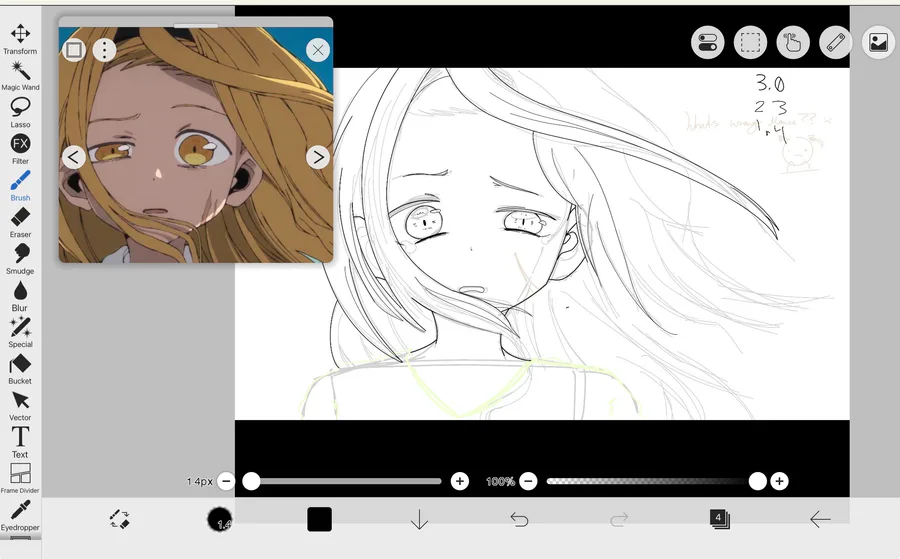Adjust the brush thickness slider
Viewport: 900px width, 559px height.
343,481
